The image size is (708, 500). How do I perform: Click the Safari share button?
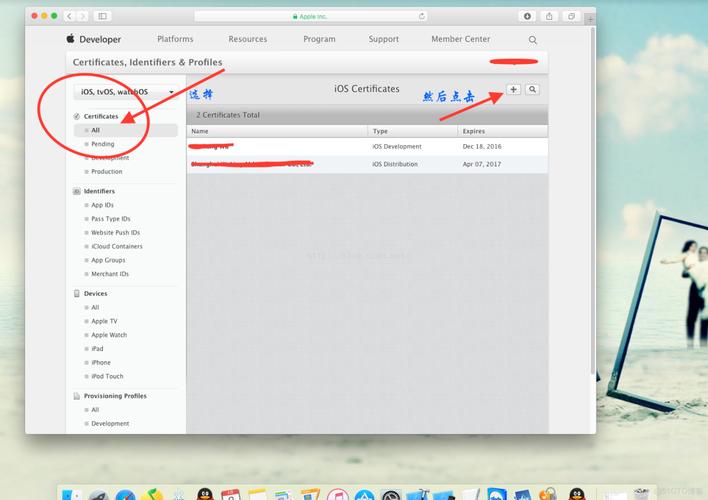(549, 16)
